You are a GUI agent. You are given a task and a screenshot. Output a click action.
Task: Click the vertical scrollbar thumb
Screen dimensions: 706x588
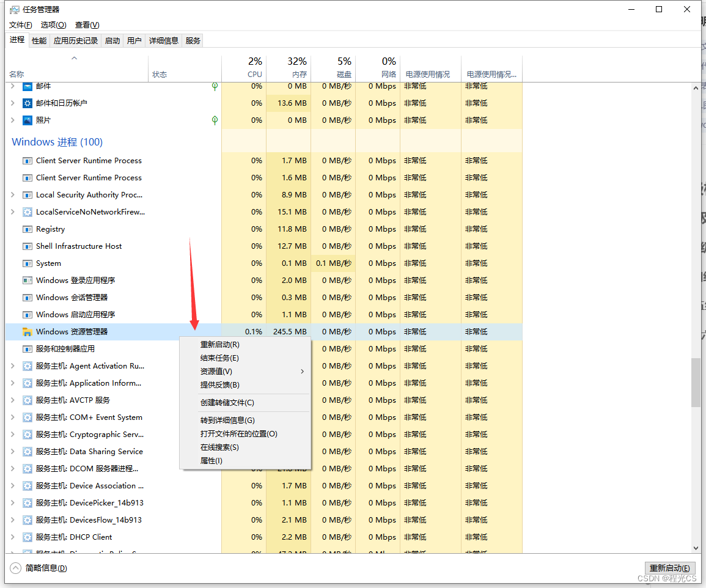point(696,383)
